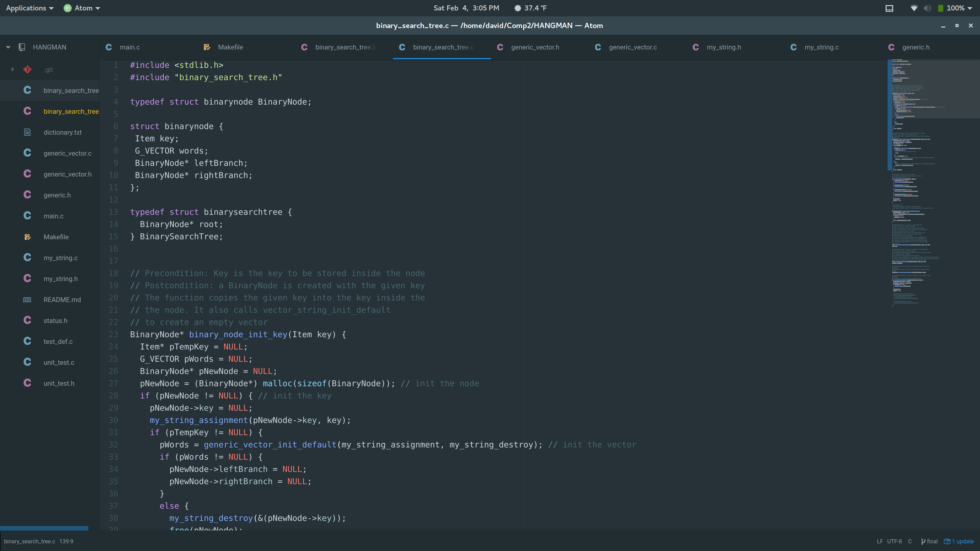Click the Wi-Fi network icon in top bar
This screenshot has width=980, height=551.
(914, 8)
